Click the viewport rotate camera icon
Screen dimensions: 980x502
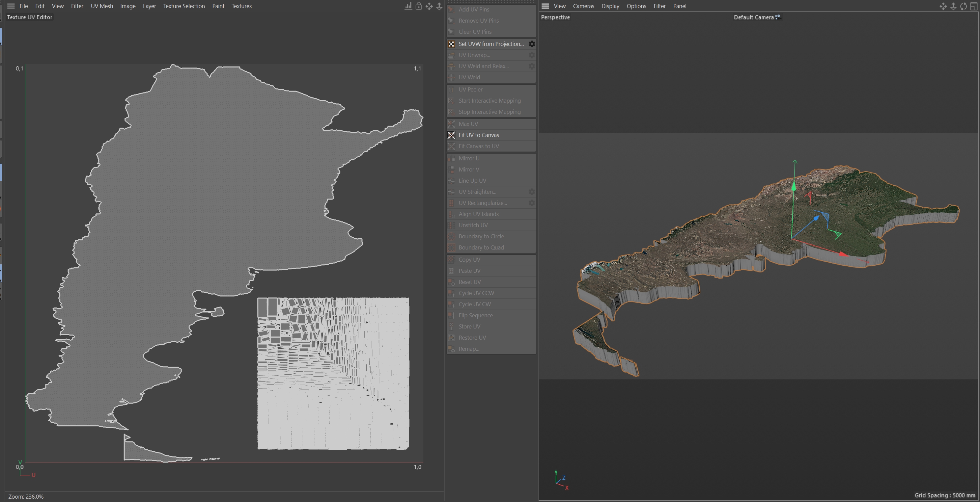tap(963, 6)
